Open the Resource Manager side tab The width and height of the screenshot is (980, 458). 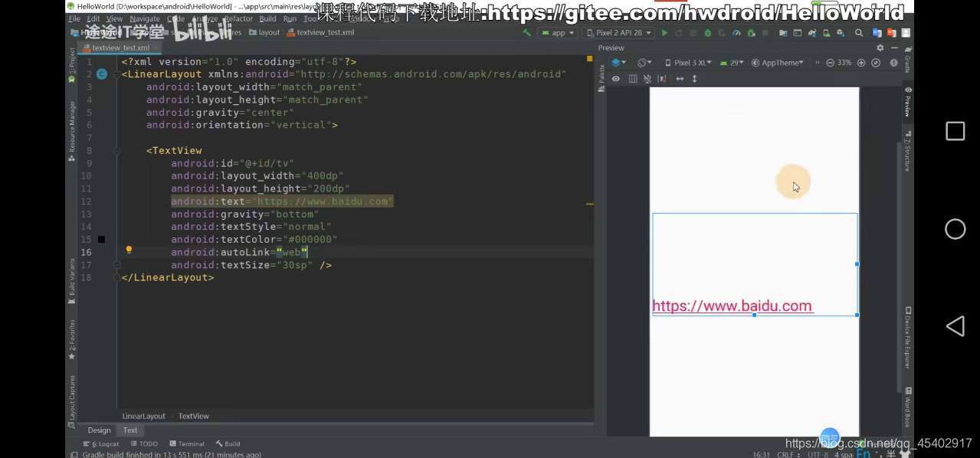72,130
